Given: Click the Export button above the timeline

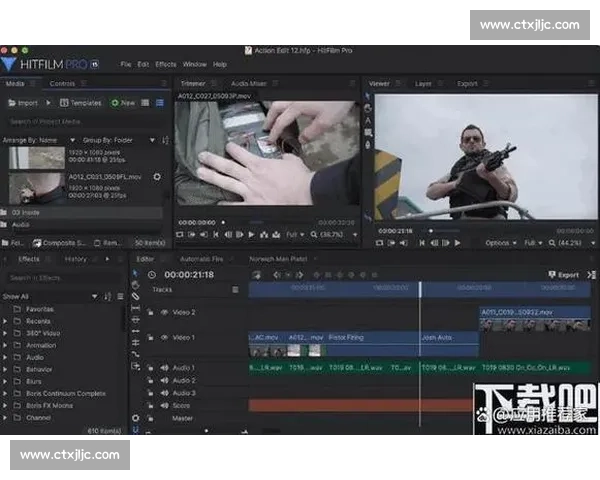Looking at the screenshot, I should tap(564, 274).
